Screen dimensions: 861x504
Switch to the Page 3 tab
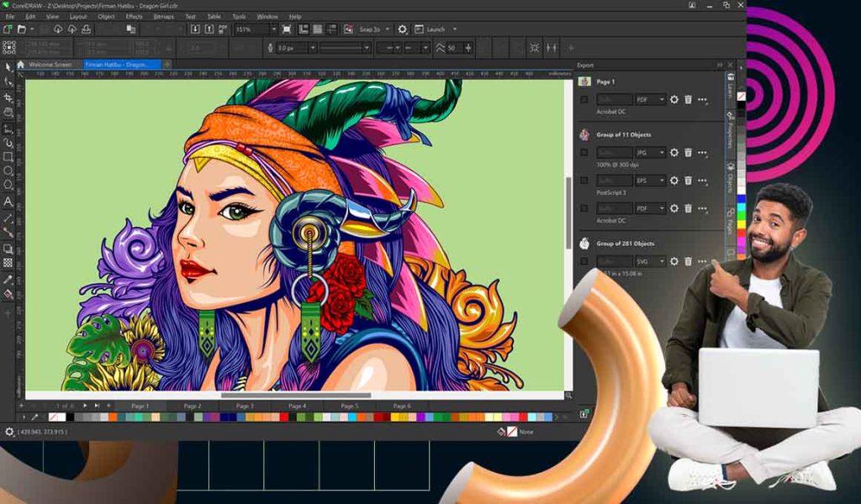[x=245, y=406]
